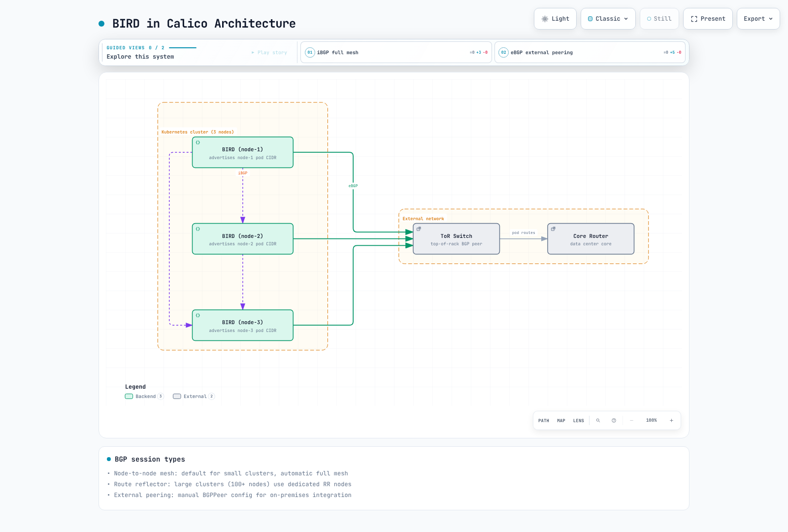Select the Core Router node
The height and width of the screenshot is (532, 788).
click(591, 239)
